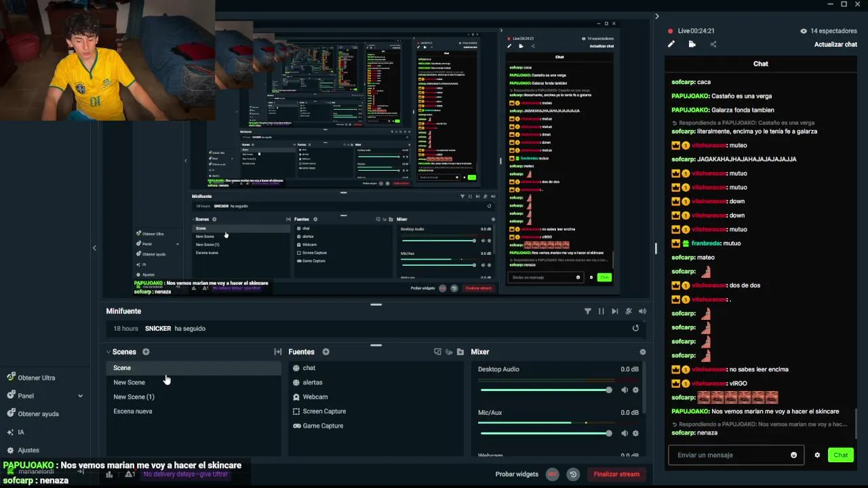Open the emoji picker in message box

click(793, 455)
